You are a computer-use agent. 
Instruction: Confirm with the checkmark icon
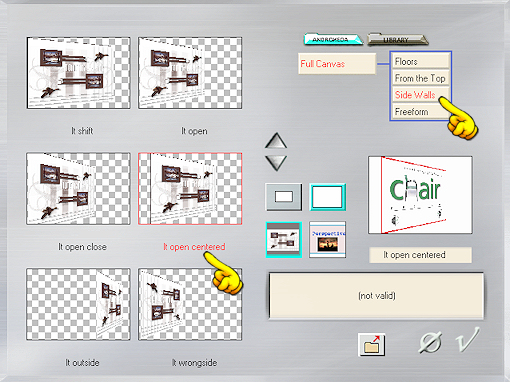tap(468, 340)
